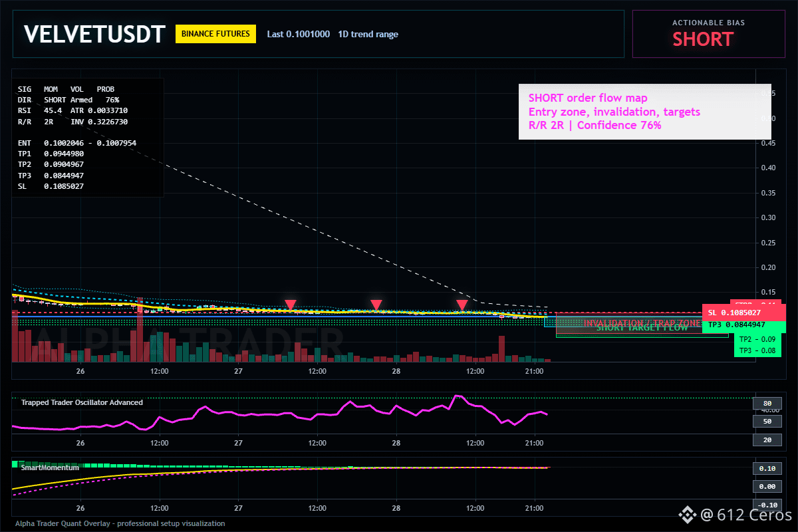Click the oscillator scale label 80

767,403
